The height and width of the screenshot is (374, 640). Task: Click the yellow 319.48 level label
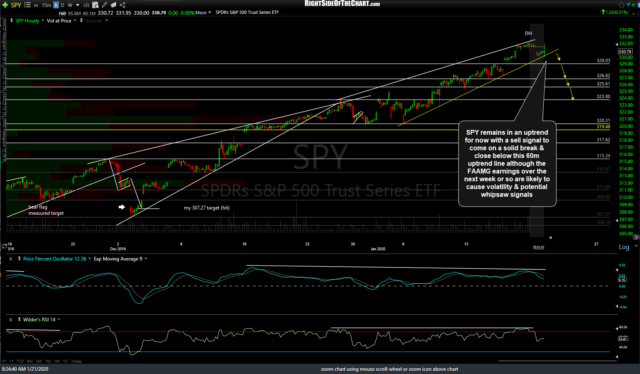pos(603,127)
